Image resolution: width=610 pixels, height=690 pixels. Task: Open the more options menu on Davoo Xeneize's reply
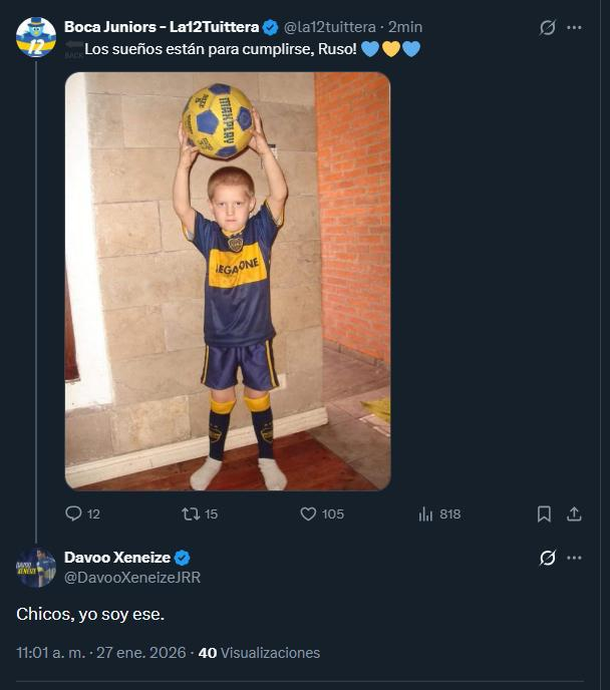pos(574,558)
